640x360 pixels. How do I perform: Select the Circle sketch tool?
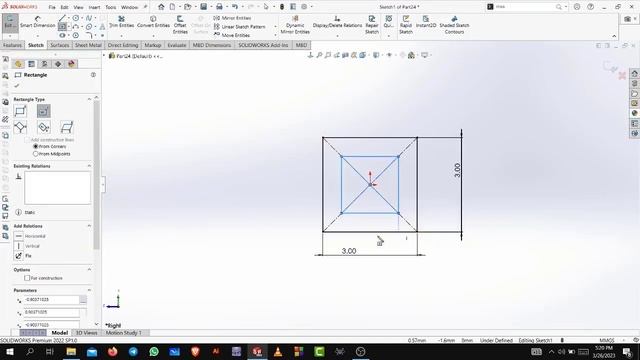tap(76, 18)
